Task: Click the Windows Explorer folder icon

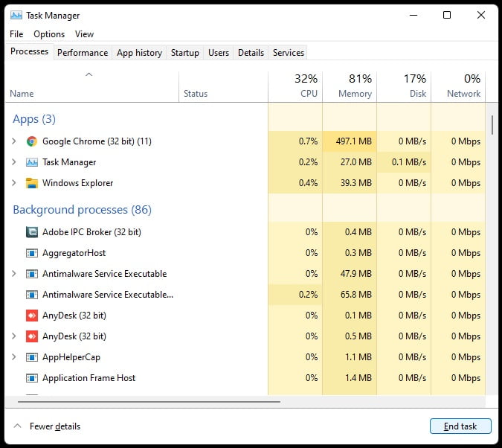Action: pyautogui.click(x=32, y=183)
